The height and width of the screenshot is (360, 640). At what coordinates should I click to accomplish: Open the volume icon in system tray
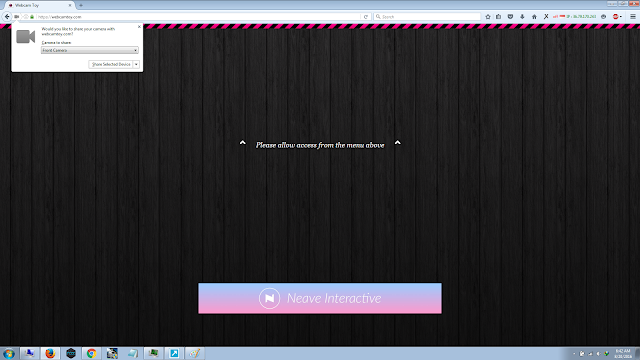click(598, 354)
